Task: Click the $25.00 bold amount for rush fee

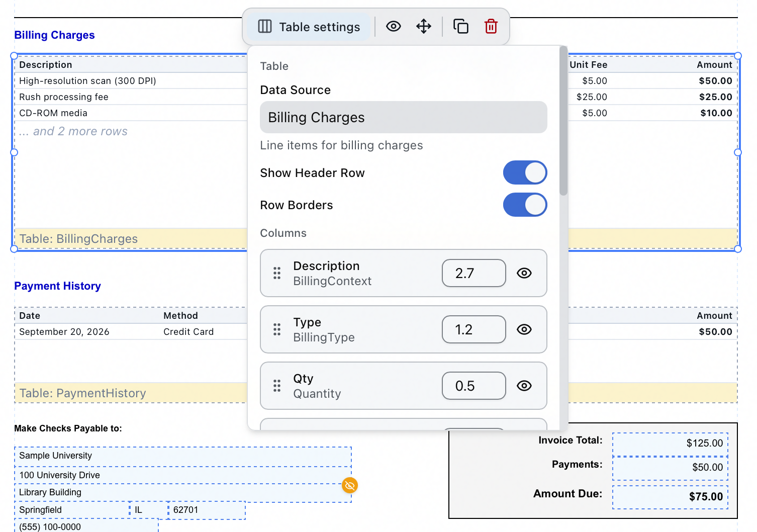Action: coord(716,97)
